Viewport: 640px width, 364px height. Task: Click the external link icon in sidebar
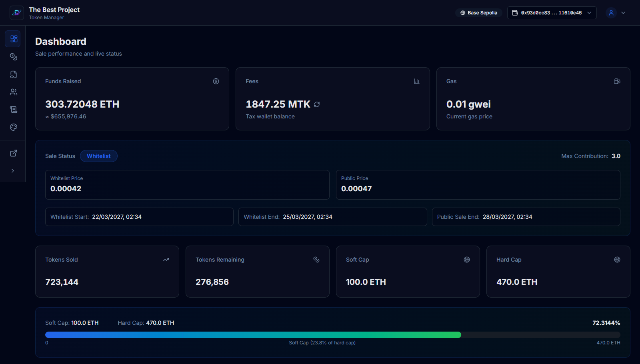pyautogui.click(x=14, y=153)
